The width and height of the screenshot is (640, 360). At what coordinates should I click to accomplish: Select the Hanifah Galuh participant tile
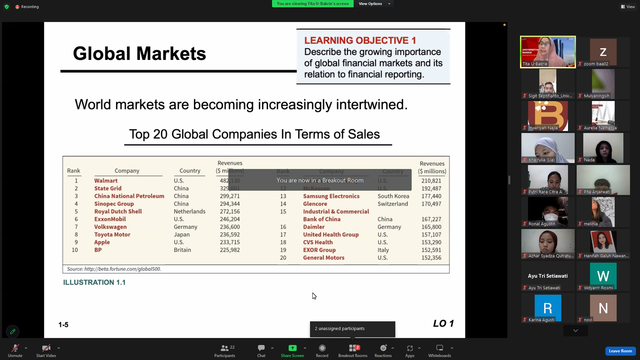[603, 244]
